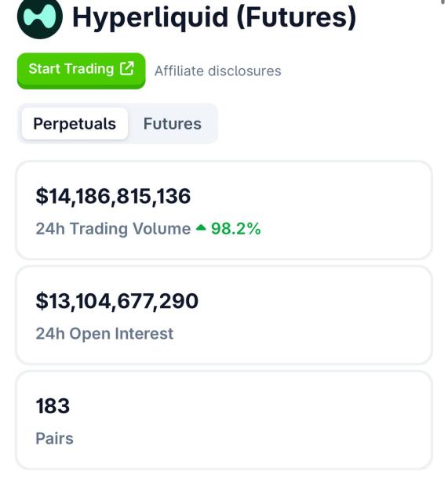Click the $14,186,815,136 volume figure
The width and height of the screenshot is (448, 490).
[x=113, y=197]
